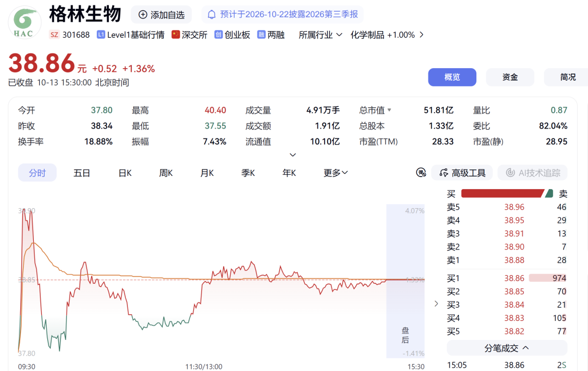588x371 pixels.
Task: Click the bell disclosure reminder icon
Action: pos(211,15)
